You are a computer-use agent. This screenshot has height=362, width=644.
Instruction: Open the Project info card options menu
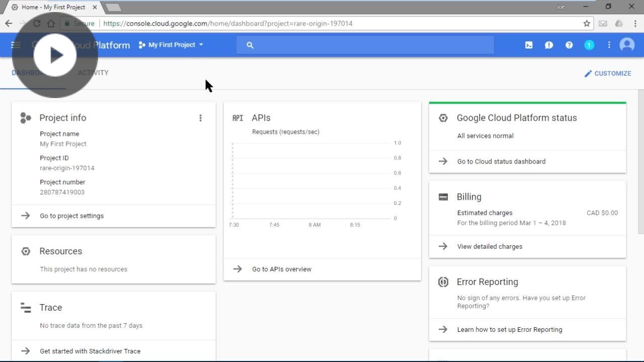tap(200, 118)
